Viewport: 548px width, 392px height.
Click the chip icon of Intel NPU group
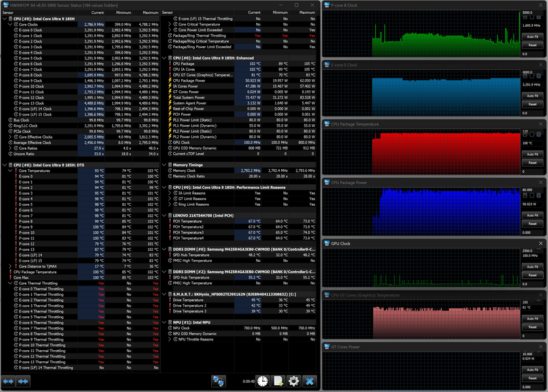pyautogui.click(x=170, y=323)
